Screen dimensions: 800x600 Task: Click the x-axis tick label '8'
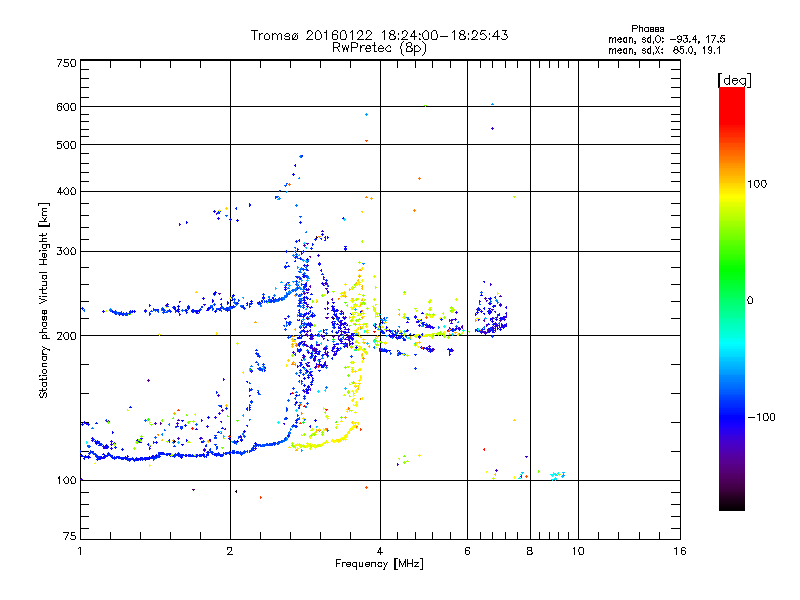click(x=530, y=551)
